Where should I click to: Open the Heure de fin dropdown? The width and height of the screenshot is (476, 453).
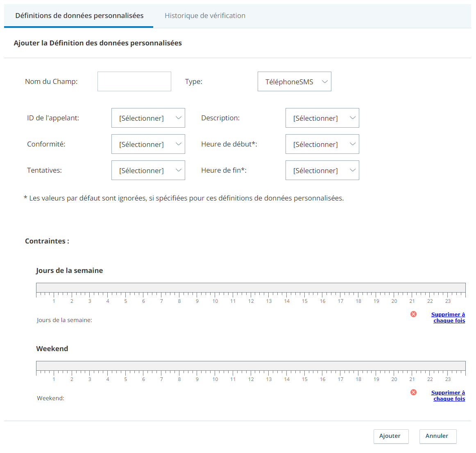coord(322,170)
